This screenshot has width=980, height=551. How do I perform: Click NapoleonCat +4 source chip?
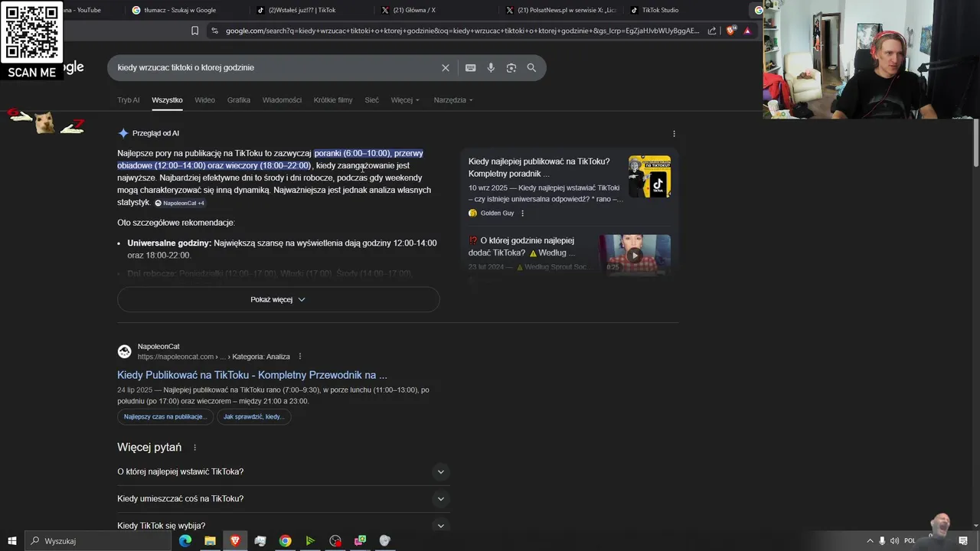pyautogui.click(x=180, y=203)
